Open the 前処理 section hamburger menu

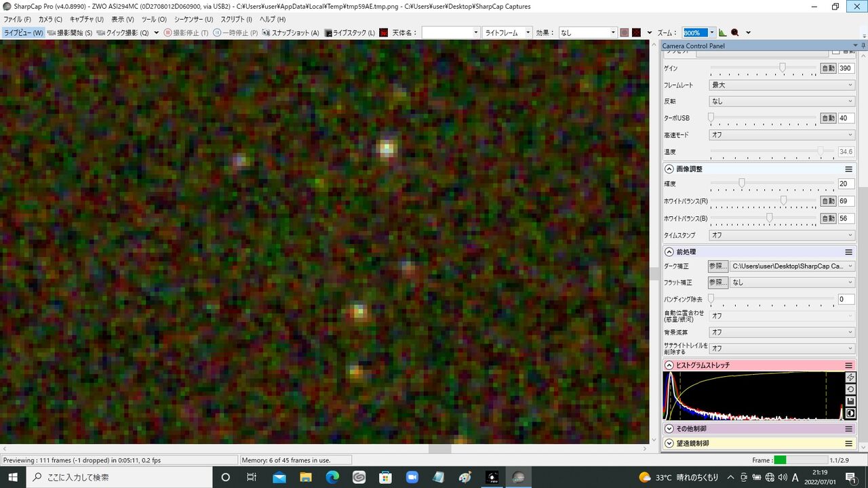click(x=848, y=252)
